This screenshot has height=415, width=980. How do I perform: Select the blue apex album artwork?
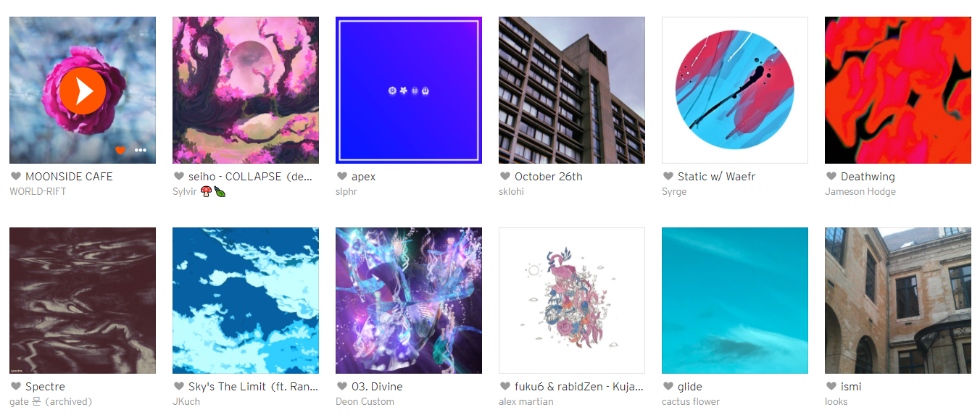[409, 91]
